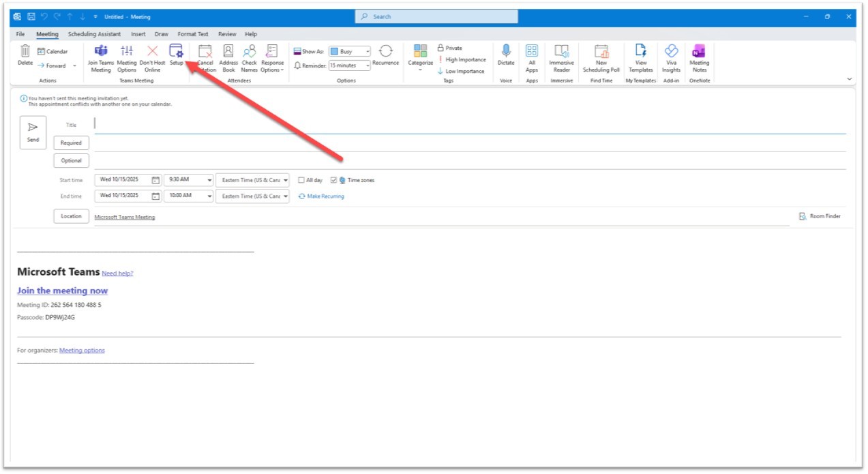Open the Immersive Reader
The width and height of the screenshot is (868, 474).
click(561, 52)
